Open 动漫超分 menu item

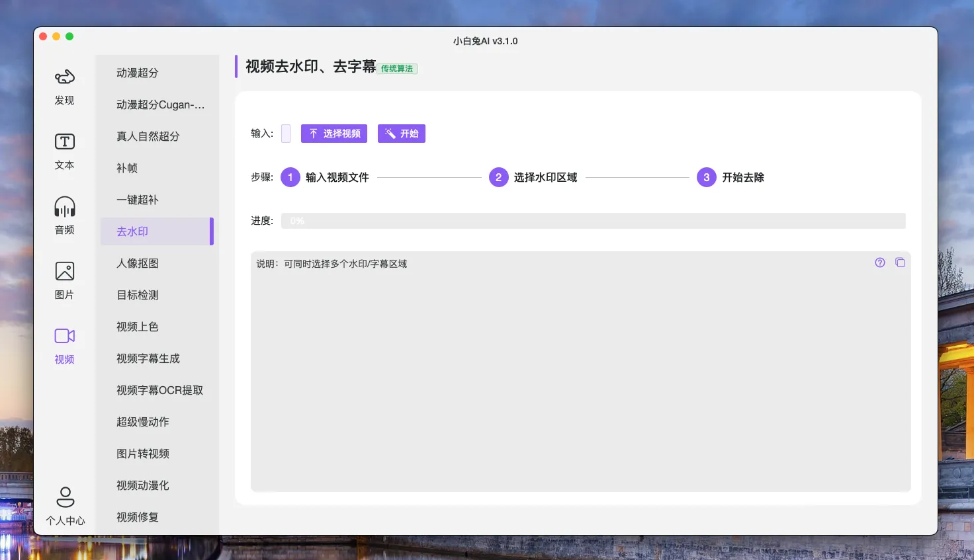[x=157, y=73]
